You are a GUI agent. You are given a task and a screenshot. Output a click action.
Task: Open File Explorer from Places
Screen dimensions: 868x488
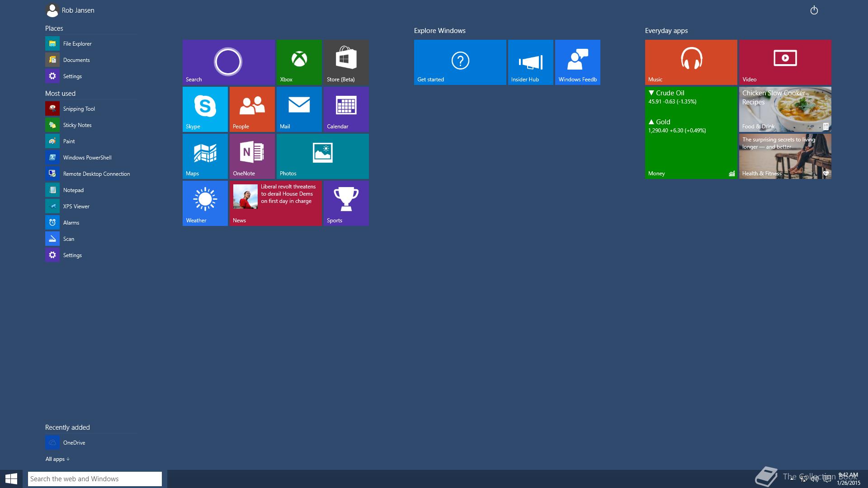[x=91, y=43]
